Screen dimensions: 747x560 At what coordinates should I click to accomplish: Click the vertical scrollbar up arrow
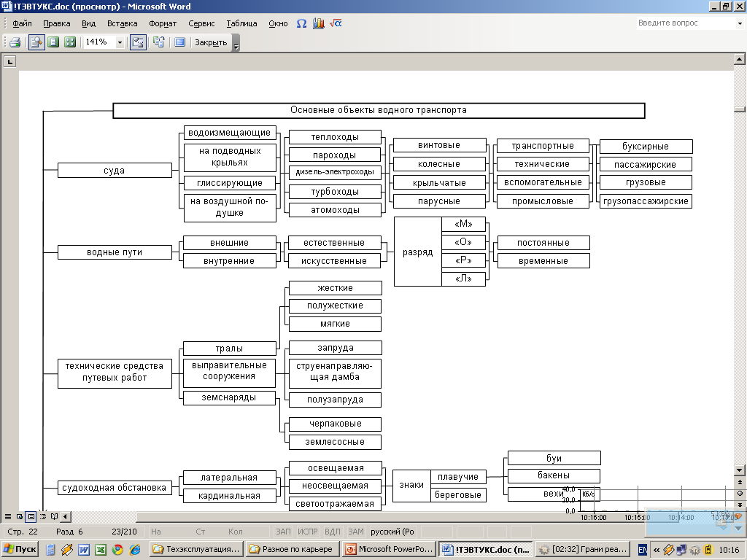click(x=740, y=60)
